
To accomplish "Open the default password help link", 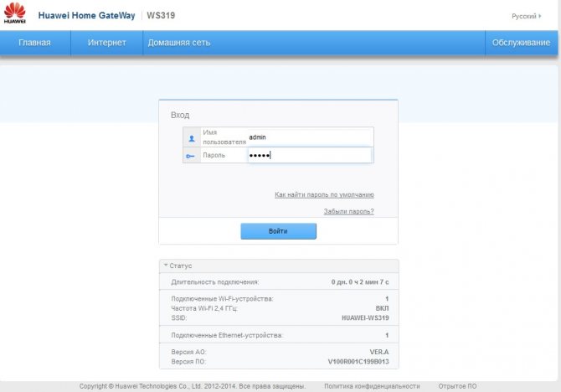I will [x=324, y=195].
